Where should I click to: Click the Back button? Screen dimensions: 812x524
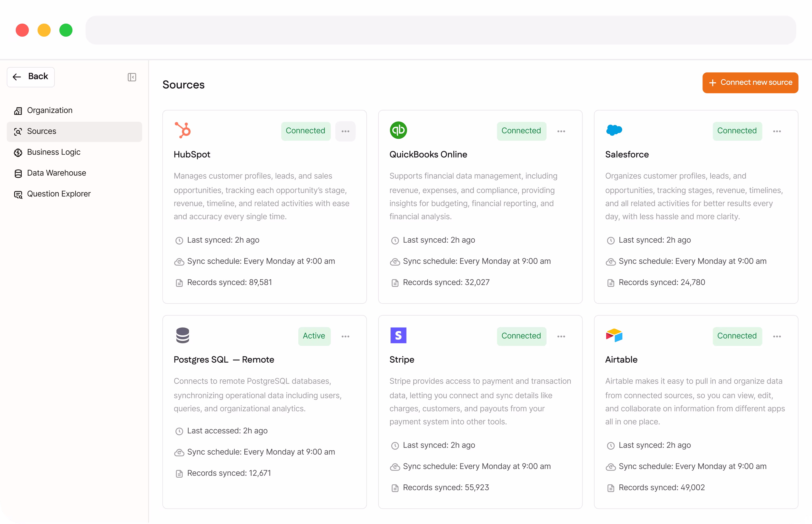click(x=31, y=77)
